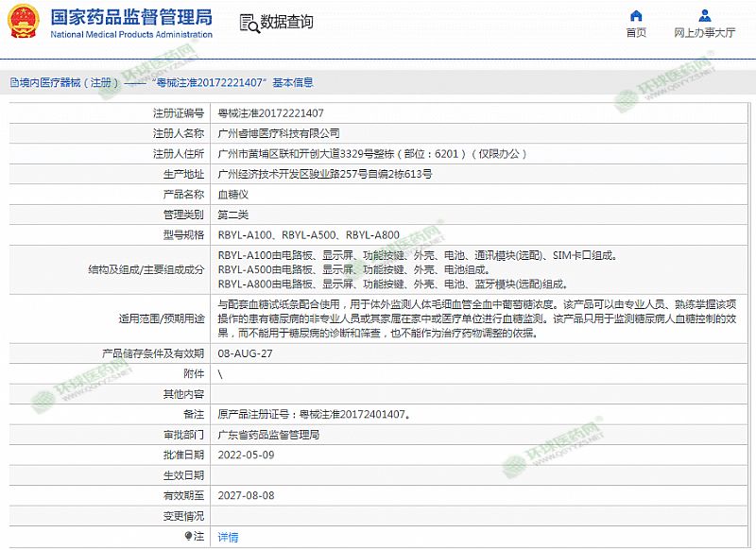Image resolution: width=756 pixels, height=550 pixels.
Task: Click the national emblem logo
Action: point(25,23)
